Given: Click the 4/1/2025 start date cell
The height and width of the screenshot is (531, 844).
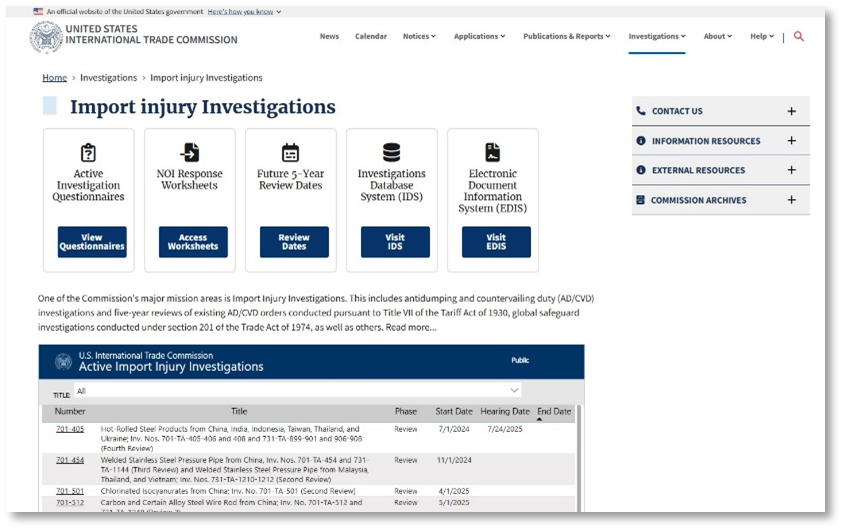Looking at the screenshot, I should click(454, 491).
